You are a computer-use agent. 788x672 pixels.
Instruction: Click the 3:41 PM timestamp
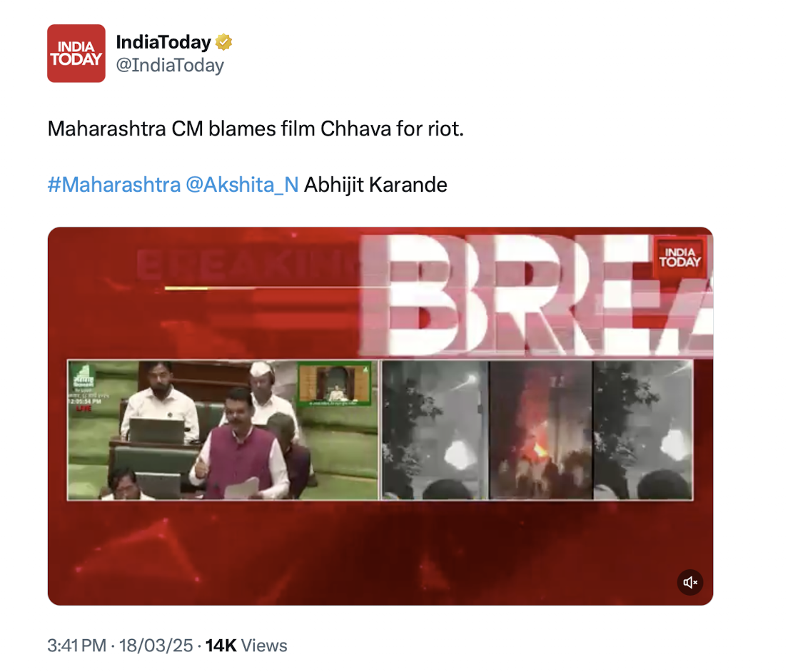(x=77, y=646)
